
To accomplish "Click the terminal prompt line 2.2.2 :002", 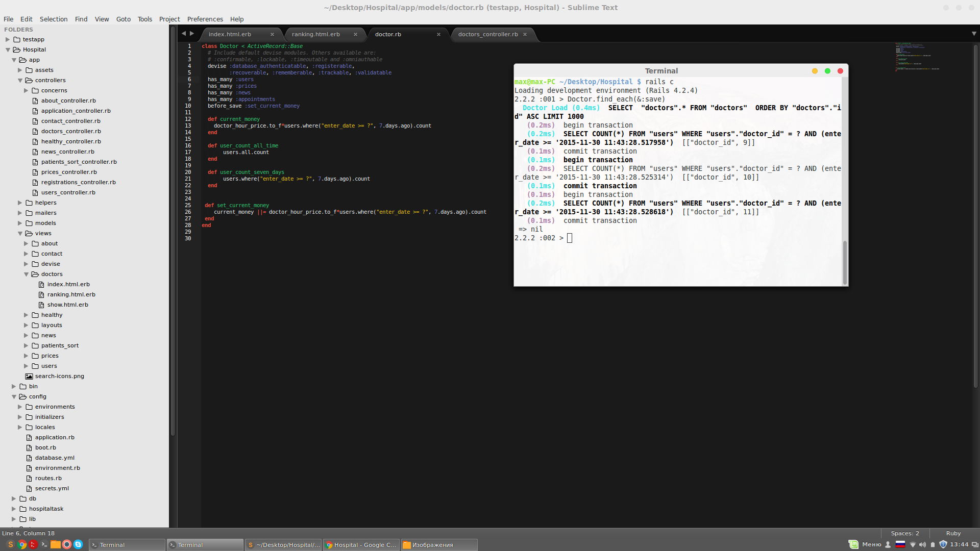I will coord(543,238).
